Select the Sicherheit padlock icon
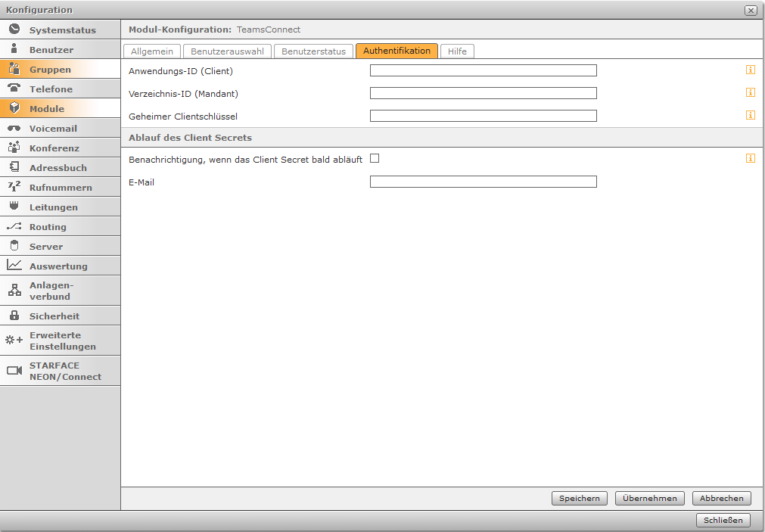The image size is (765, 532). 14,316
